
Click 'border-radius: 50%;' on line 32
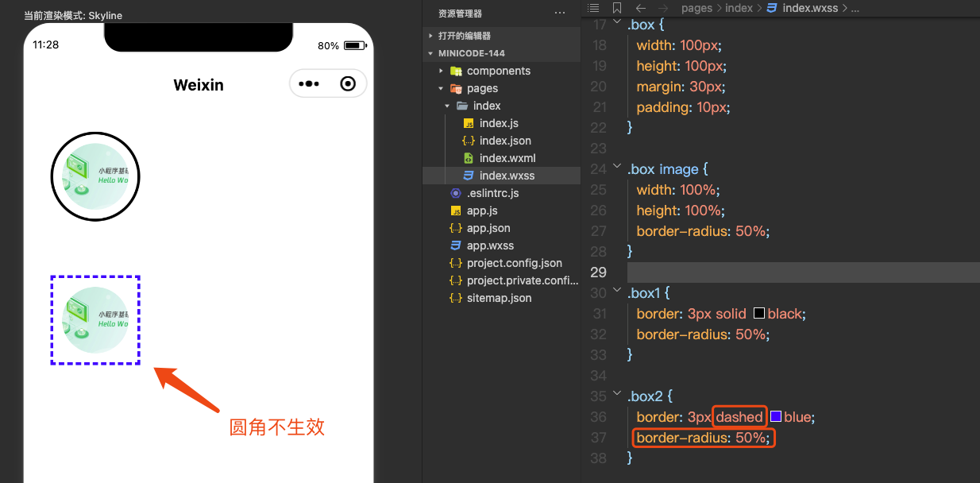click(x=703, y=334)
